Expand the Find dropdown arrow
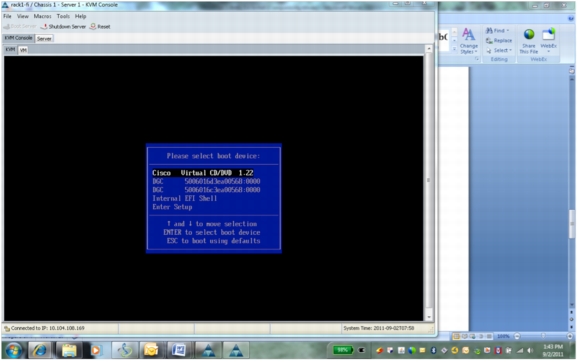 click(x=508, y=31)
